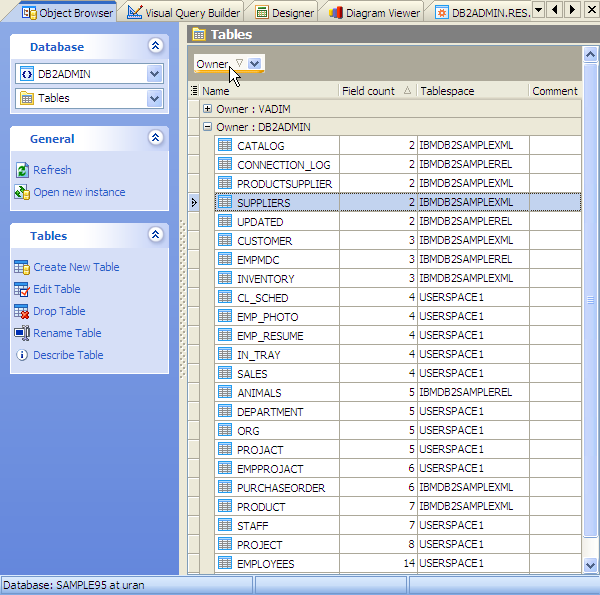Select the STAFF table row name

[x=253, y=526]
